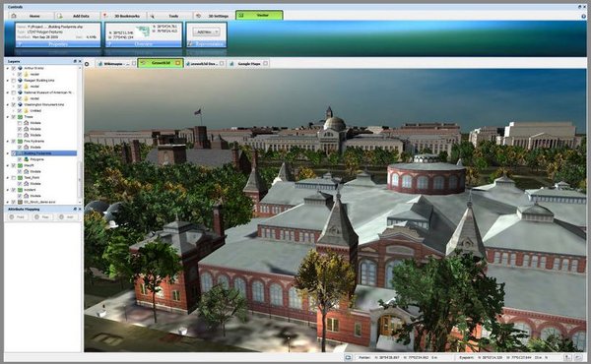The width and height of the screenshot is (591, 364).
Task: Open the Add New dropdown in Representation
Action: coord(206,32)
